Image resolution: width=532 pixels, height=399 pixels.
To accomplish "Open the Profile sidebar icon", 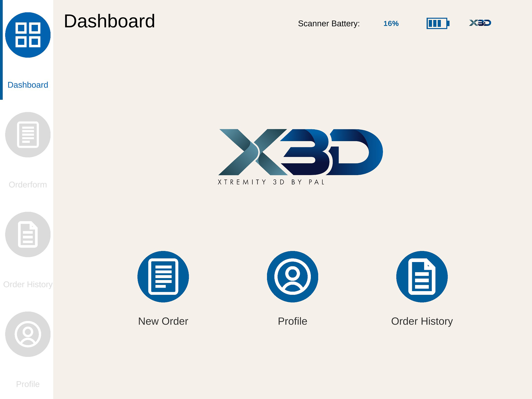I will 28,334.
